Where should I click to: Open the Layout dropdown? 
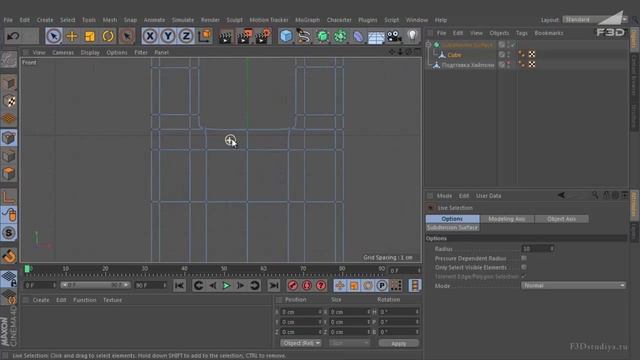click(x=595, y=20)
